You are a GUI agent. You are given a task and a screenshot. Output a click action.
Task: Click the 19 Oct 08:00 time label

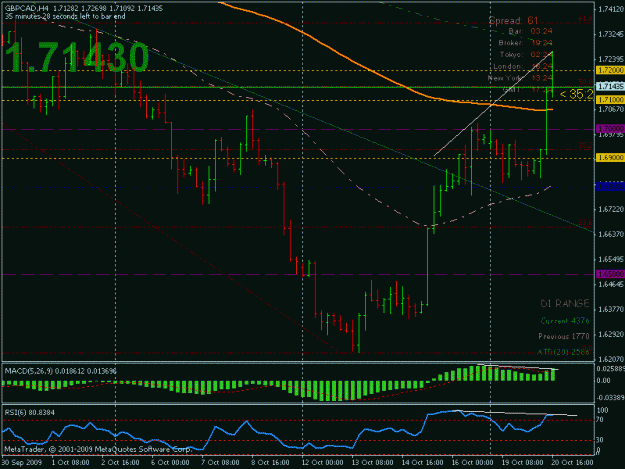(x=522, y=462)
